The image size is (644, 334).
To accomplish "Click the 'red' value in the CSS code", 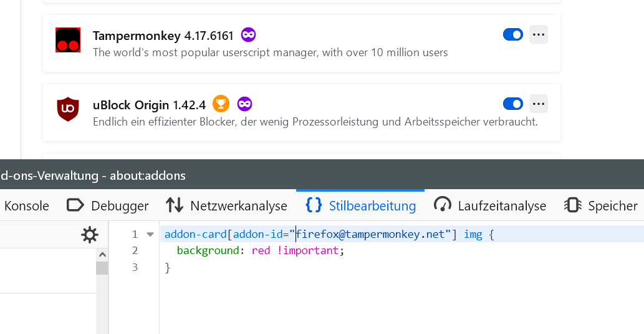I will [x=261, y=250].
